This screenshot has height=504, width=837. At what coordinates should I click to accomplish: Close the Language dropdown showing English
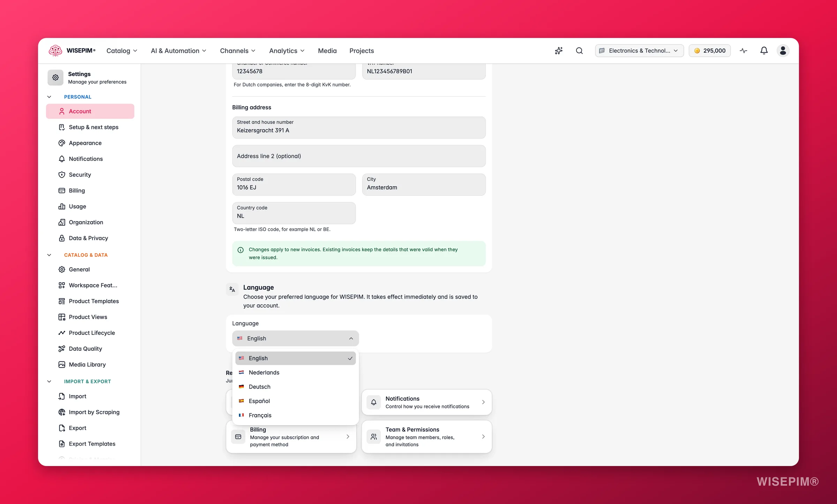coord(295,338)
